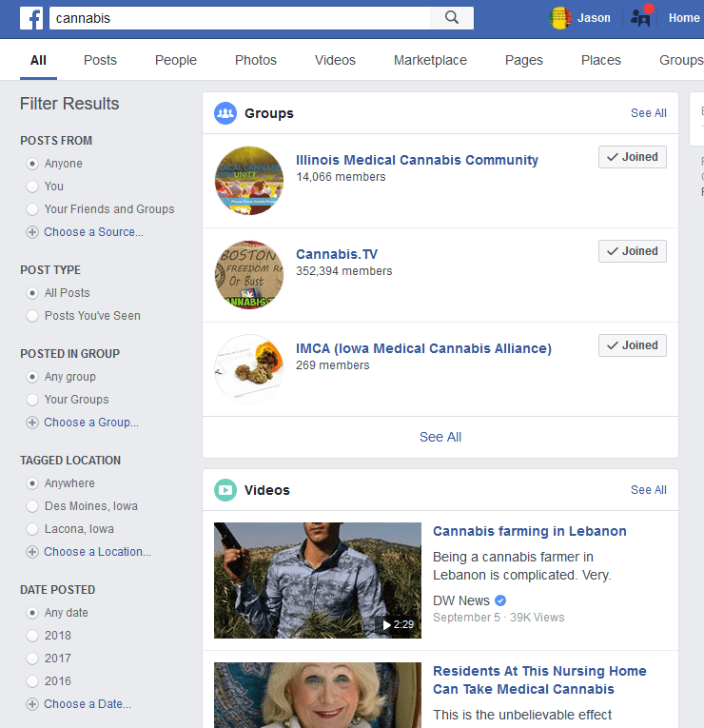Screen dimensions: 704x728
Task: Click DW News publisher name
Action: click(460, 600)
